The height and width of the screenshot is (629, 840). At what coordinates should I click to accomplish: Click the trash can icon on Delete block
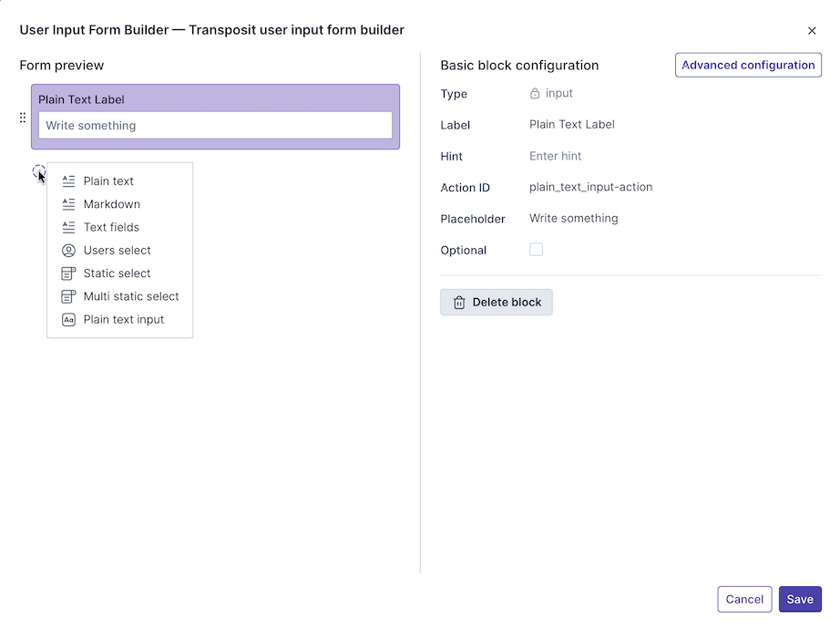459,303
